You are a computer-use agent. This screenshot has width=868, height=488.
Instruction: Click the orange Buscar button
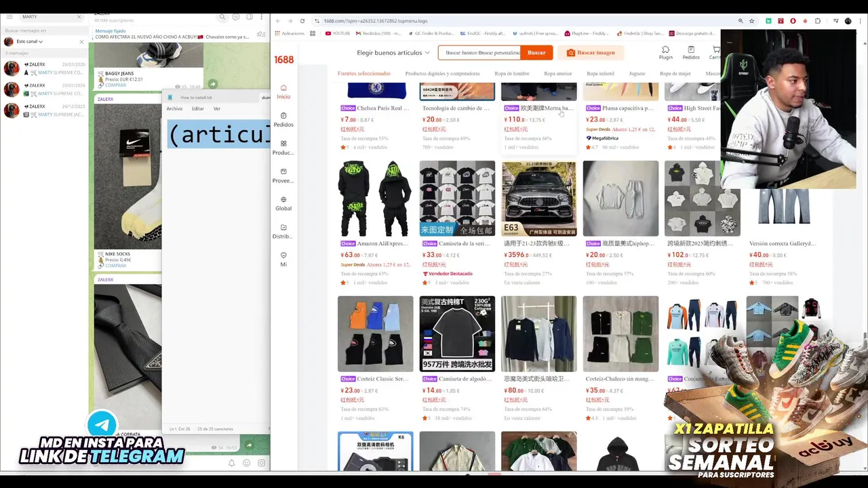(x=536, y=53)
